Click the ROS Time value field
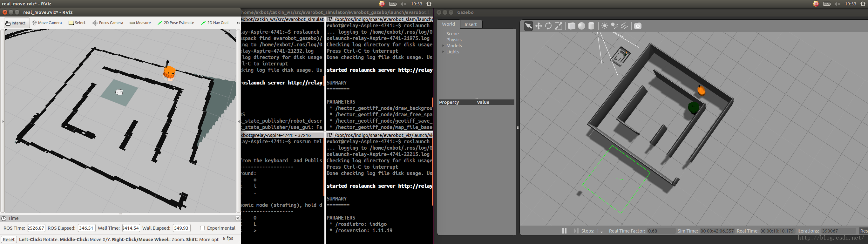Screen dimensions: 868x244 [36, 228]
